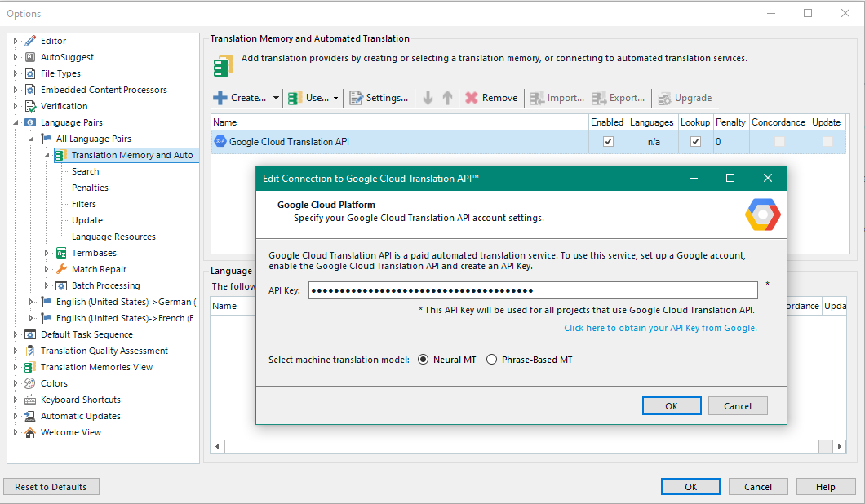This screenshot has width=865, height=504.
Task: Click the File Types gear icon
Action: click(x=30, y=73)
